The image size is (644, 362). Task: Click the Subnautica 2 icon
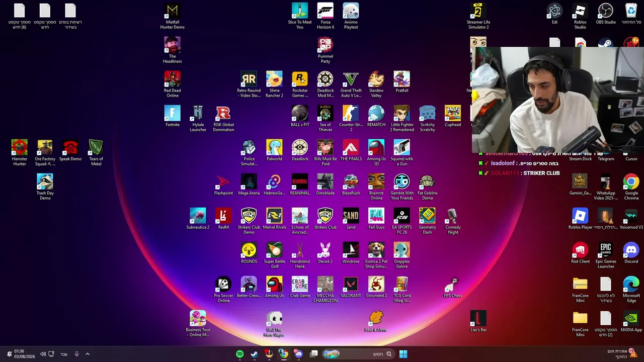click(198, 219)
